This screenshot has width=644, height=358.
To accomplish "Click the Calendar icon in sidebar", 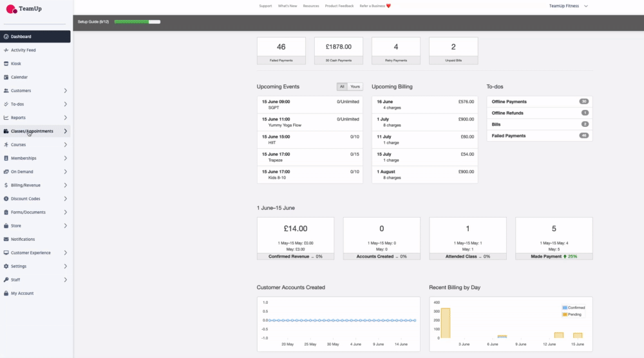I will coord(6,77).
